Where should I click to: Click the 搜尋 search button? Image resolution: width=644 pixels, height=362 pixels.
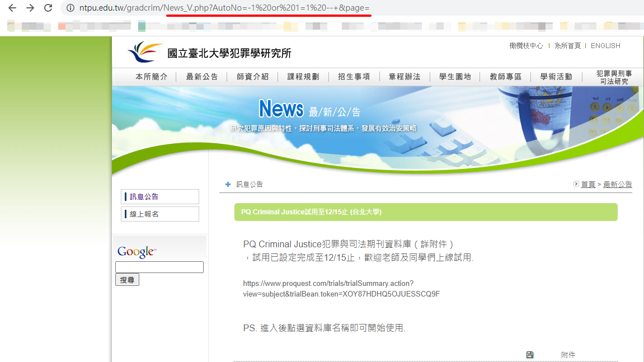click(128, 280)
